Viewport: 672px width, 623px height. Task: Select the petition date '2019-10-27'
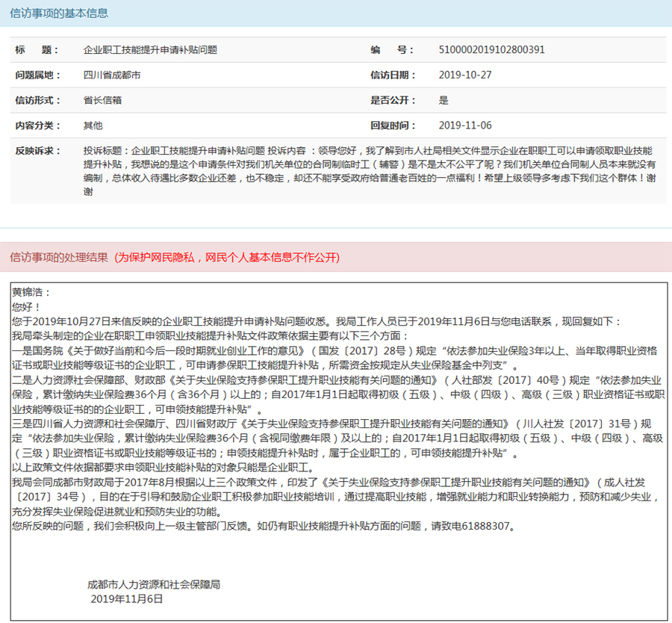[465, 75]
